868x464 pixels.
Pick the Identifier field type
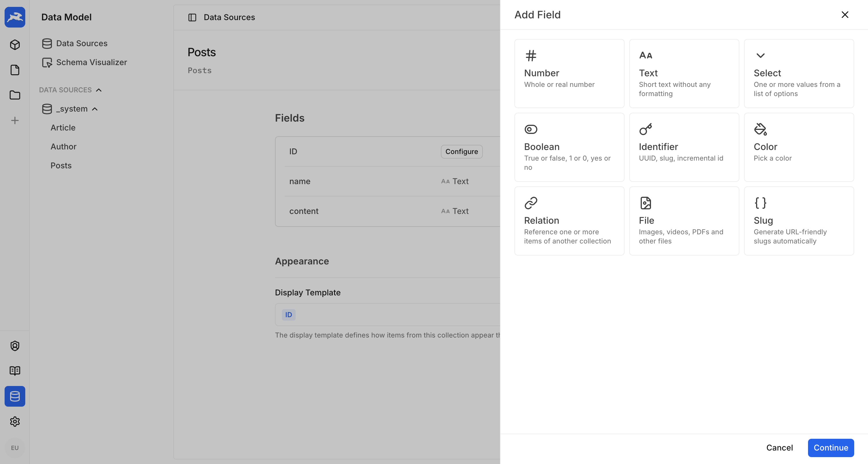684,147
